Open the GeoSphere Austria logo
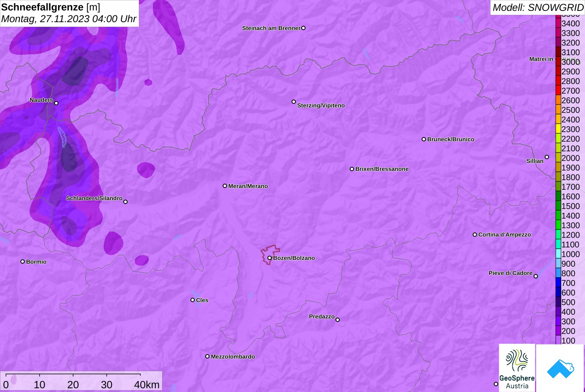 [x=517, y=368]
